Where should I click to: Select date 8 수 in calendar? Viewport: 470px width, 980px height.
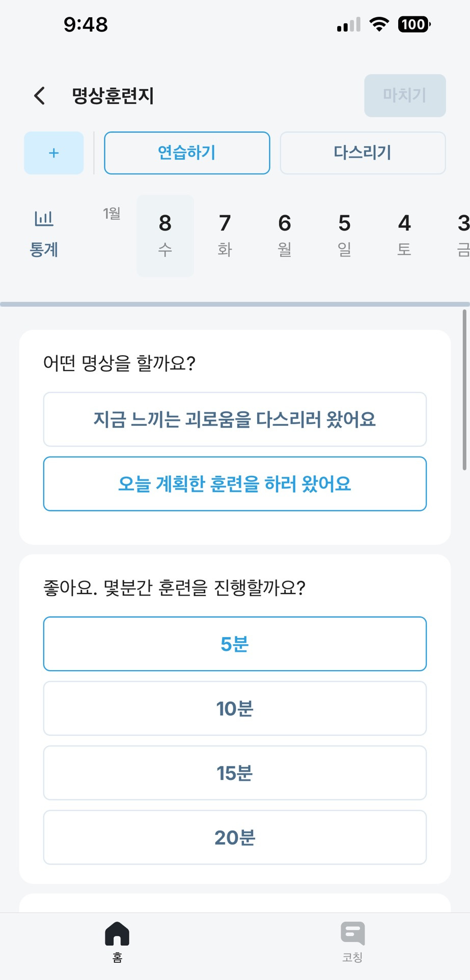pos(165,236)
